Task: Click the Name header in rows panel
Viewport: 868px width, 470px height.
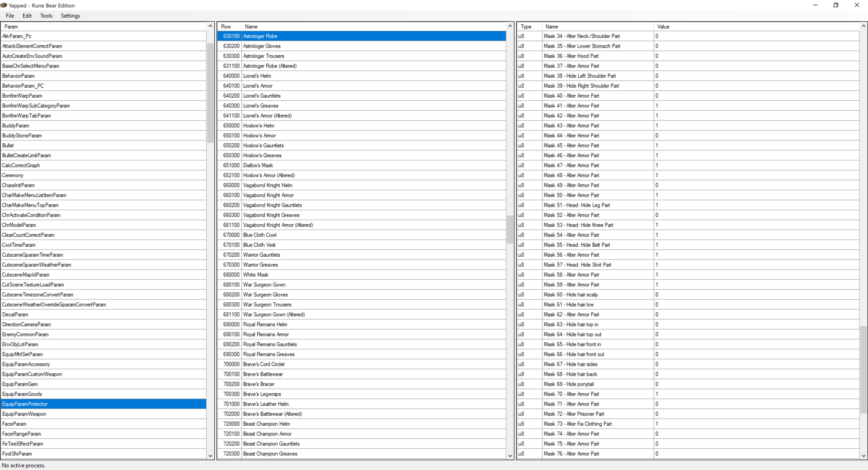Action: point(374,27)
